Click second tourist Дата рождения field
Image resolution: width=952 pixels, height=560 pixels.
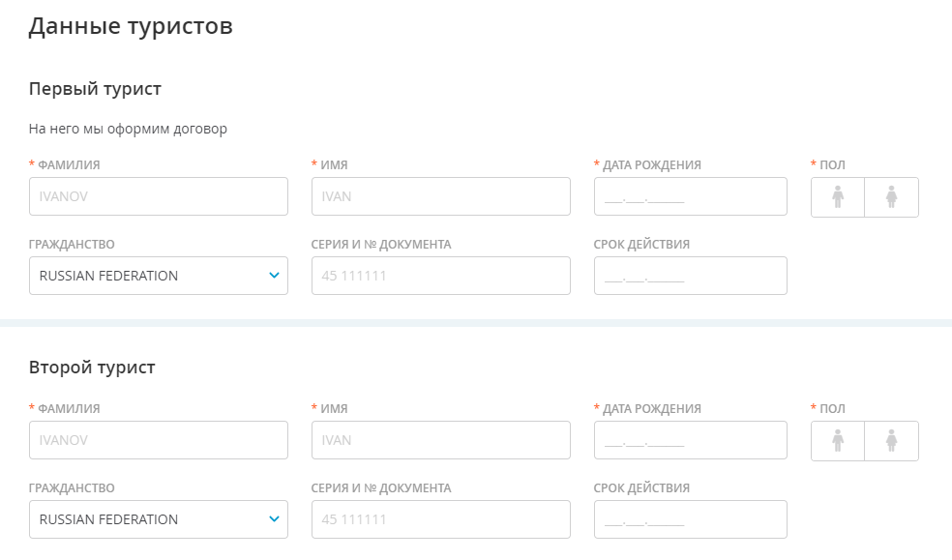(691, 440)
